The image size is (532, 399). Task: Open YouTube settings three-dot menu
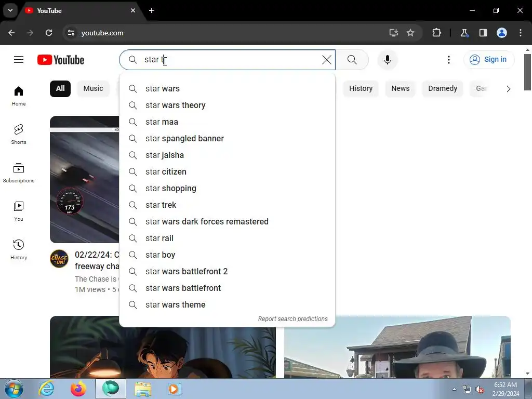(448, 60)
